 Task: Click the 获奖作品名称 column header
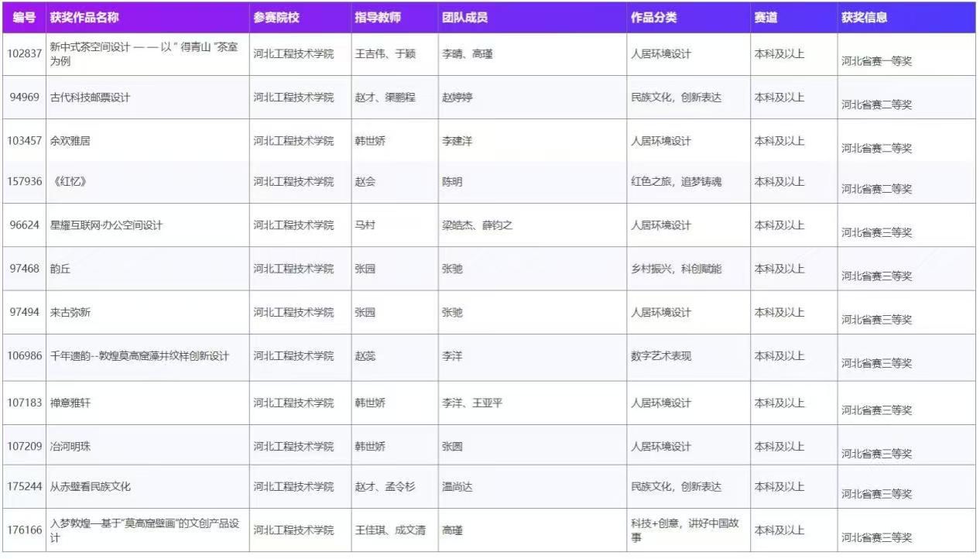84,18
